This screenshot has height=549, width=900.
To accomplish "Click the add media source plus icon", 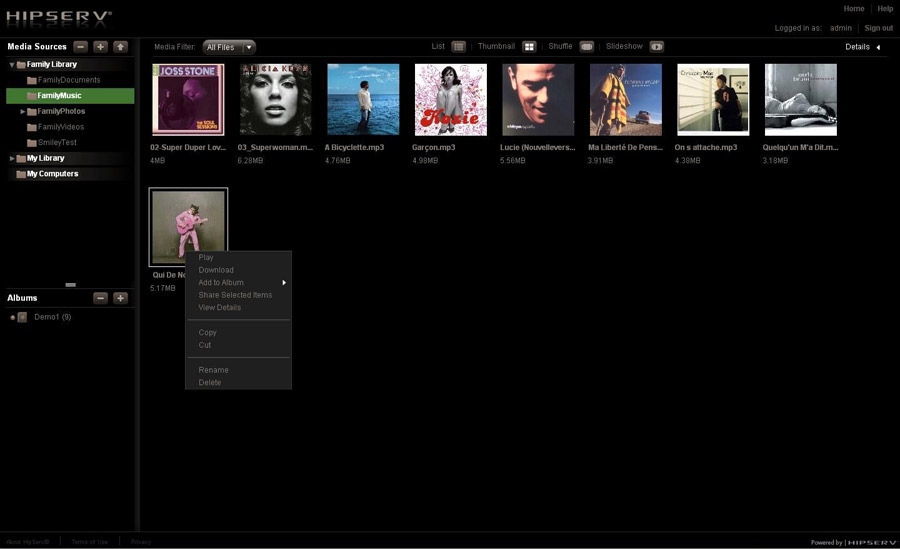I will point(100,47).
